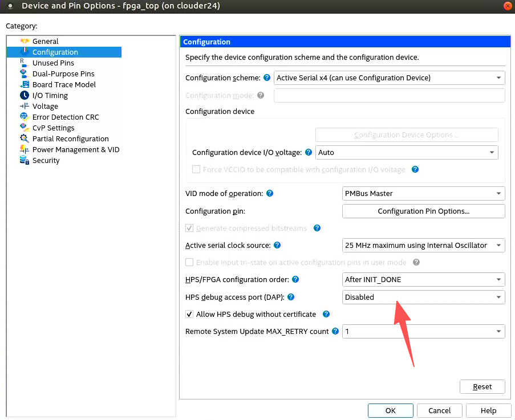
Task: Click help icon next to Remote System Update count
Action: click(335, 331)
